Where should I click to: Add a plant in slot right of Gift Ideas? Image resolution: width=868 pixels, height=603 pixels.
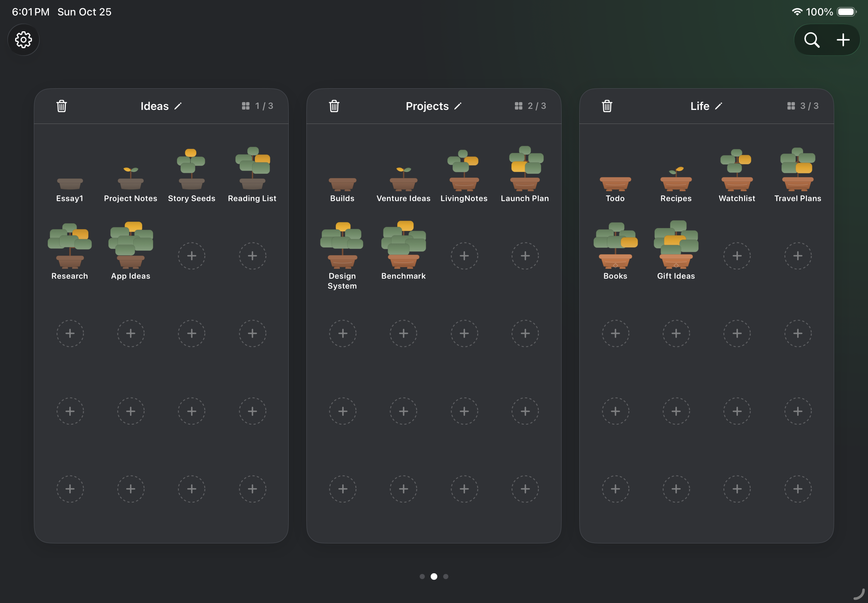(737, 256)
